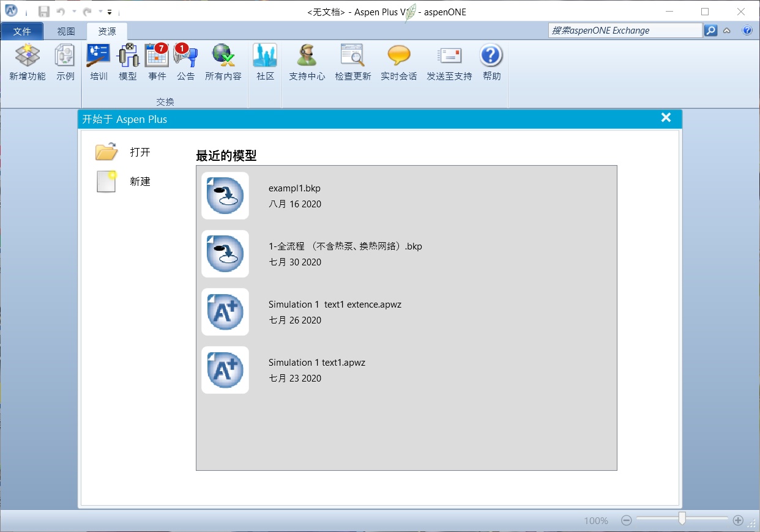Click 检查更新 check for updates icon

coord(352,56)
